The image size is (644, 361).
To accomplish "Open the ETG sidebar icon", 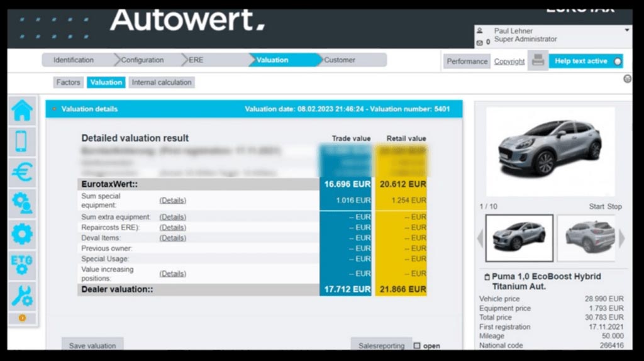I will click(22, 264).
